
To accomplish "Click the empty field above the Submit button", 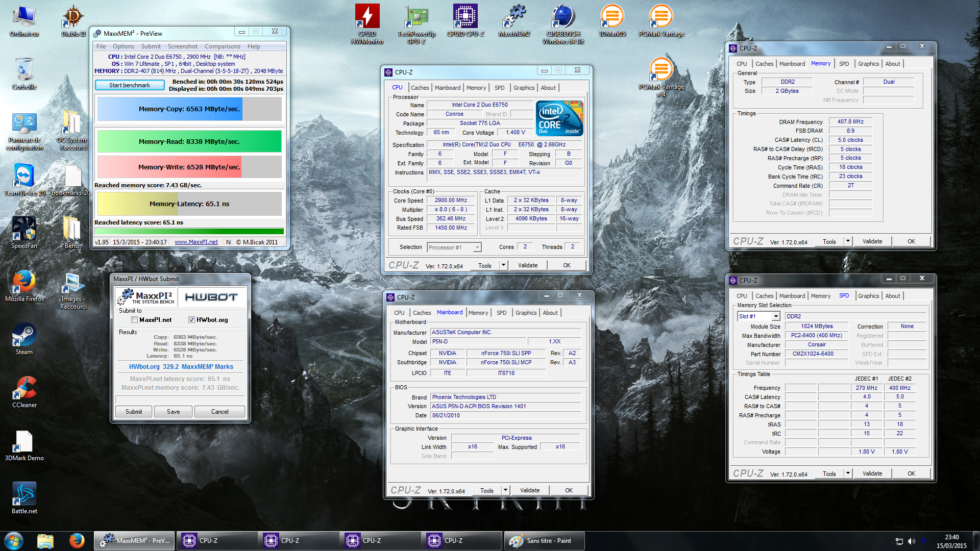I will pyautogui.click(x=180, y=399).
